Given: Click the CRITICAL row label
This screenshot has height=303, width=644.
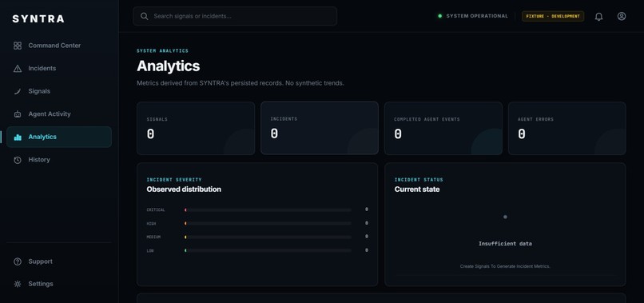Looking at the screenshot, I should 156,210.
